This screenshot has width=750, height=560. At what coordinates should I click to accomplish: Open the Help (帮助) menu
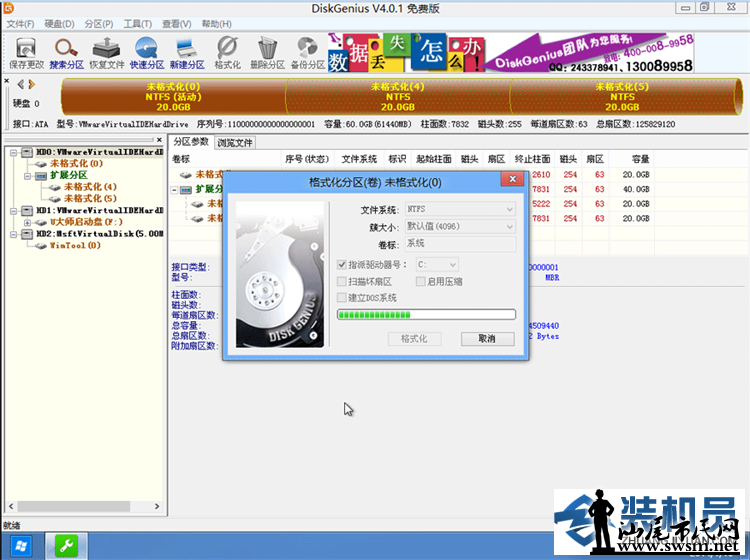coord(217,24)
